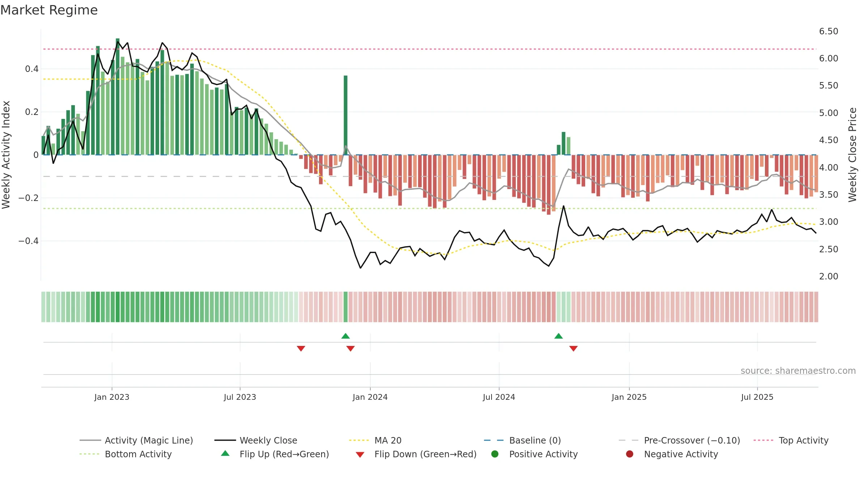Toggle Bottom Activity legend entry

pos(125,454)
